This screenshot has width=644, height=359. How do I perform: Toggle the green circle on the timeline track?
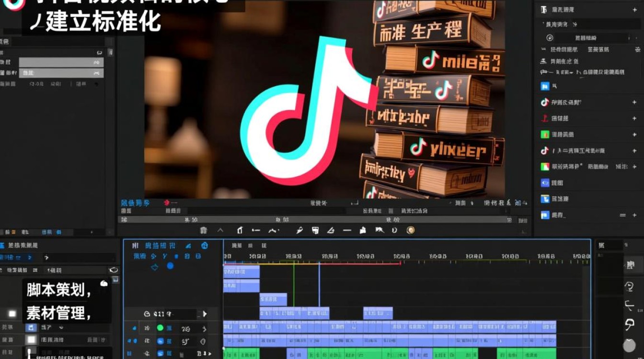tap(160, 328)
